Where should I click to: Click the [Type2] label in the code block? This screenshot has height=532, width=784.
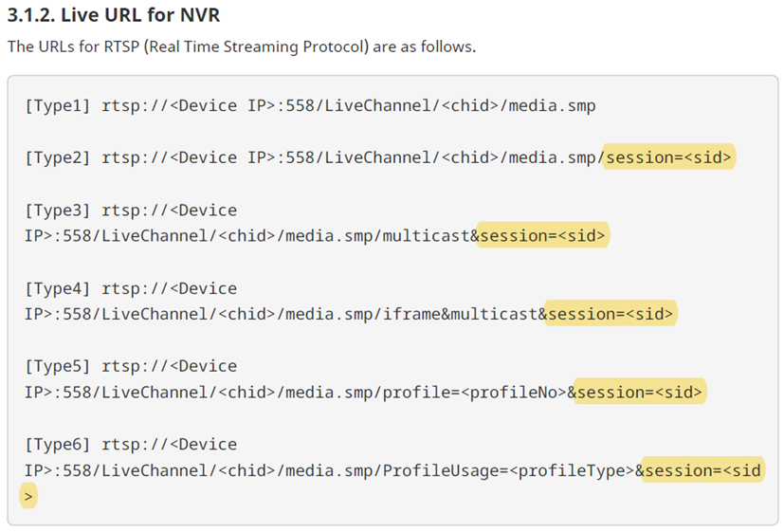point(58,157)
